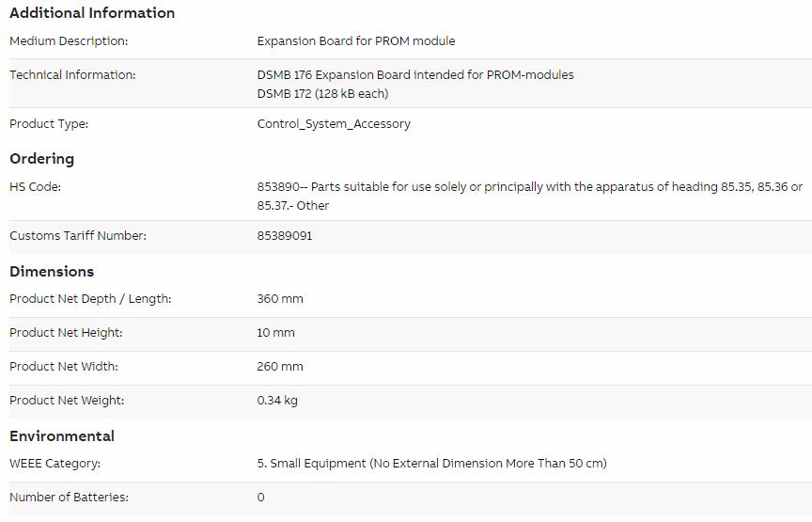812x522 pixels.
Task: Click the Dimensions section heading
Action: 52,272
